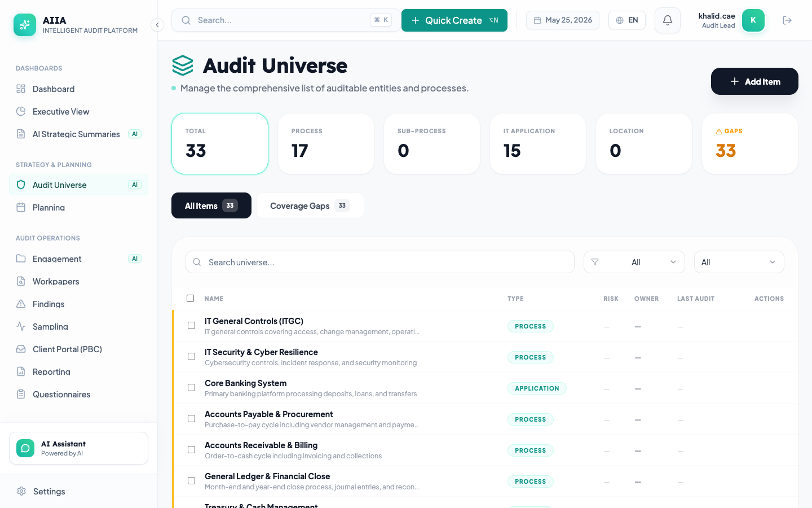This screenshot has height=508, width=812.
Task: Click the Audit Universe shield icon
Action: click(21, 185)
